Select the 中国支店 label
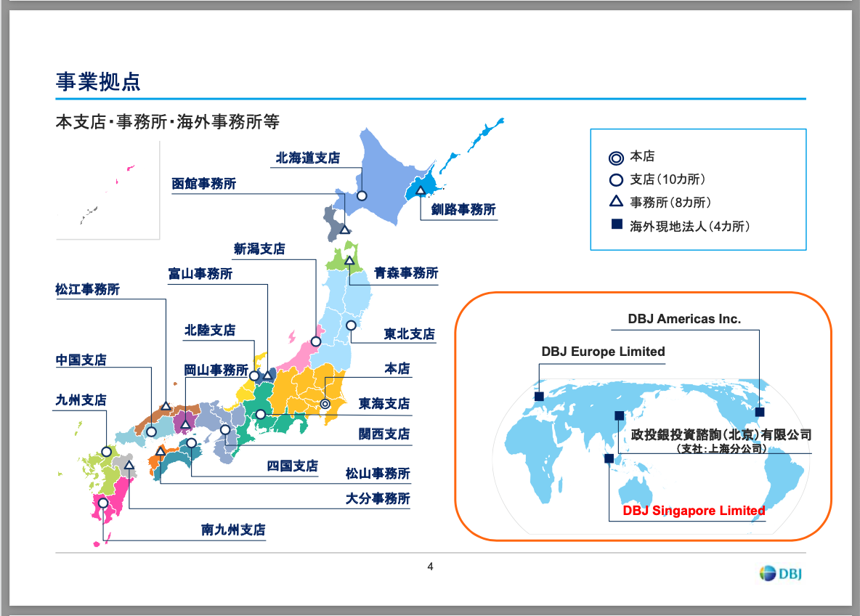Viewport: 860px width, 616px height. pyautogui.click(x=81, y=360)
